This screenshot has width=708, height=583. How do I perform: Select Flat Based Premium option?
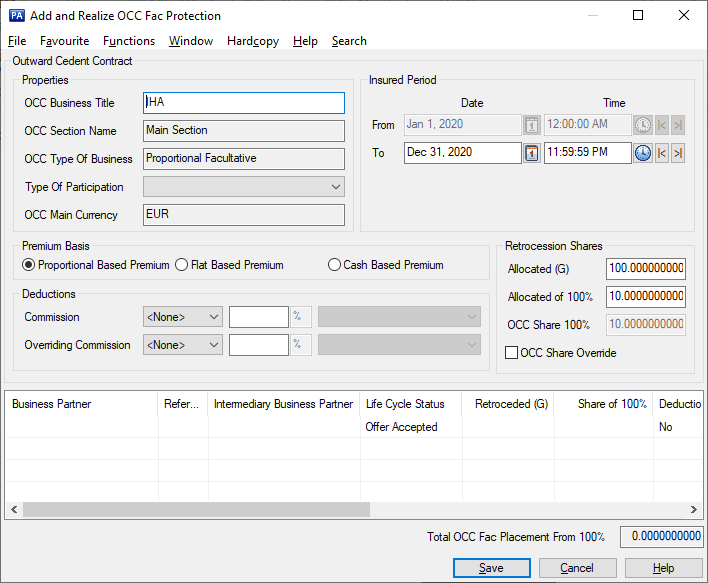coord(182,265)
